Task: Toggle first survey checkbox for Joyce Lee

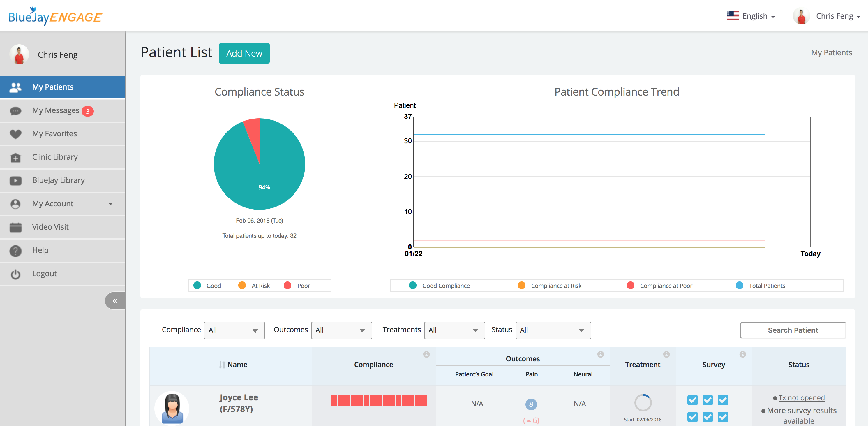Action: pyautogui.click(x=692, y=400)
